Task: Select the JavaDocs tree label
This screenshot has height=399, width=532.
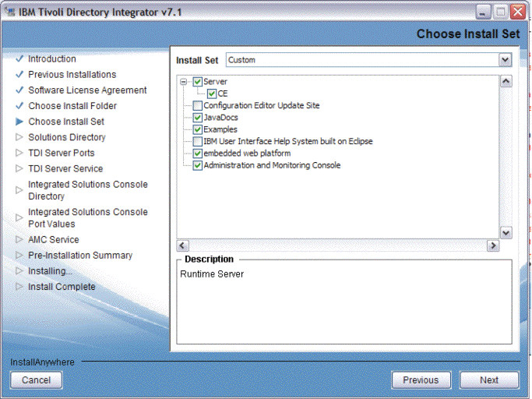Action: [221, 118]
